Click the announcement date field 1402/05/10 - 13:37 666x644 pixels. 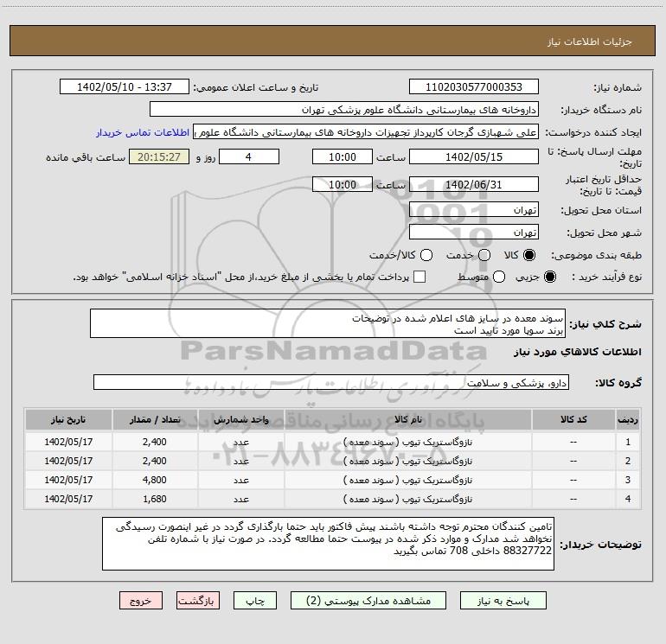[125, 86]
